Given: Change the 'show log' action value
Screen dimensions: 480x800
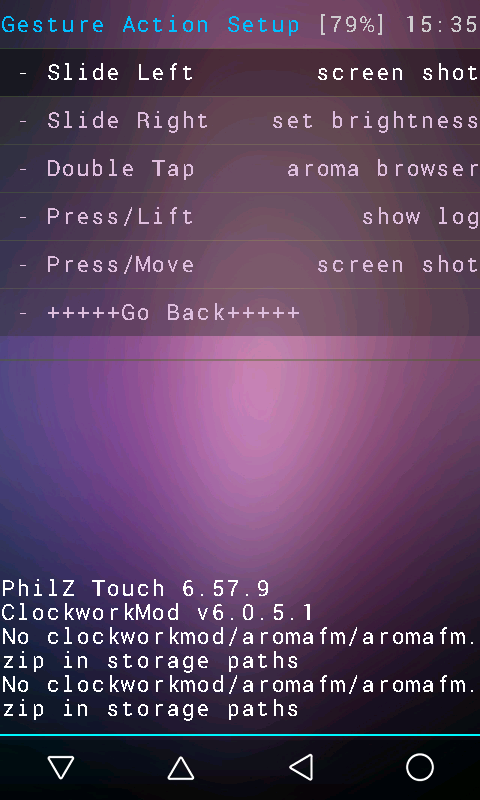Looking at the screenshot, I should [420, 217].
